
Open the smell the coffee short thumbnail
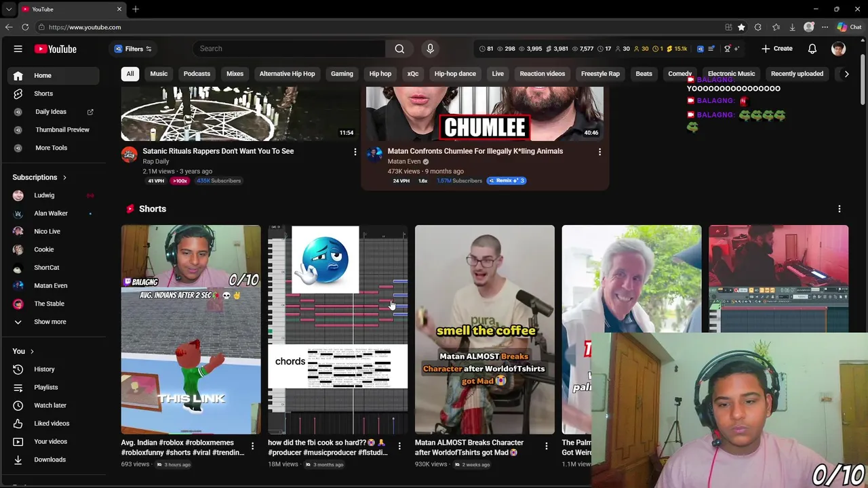[x=485, y=329]
